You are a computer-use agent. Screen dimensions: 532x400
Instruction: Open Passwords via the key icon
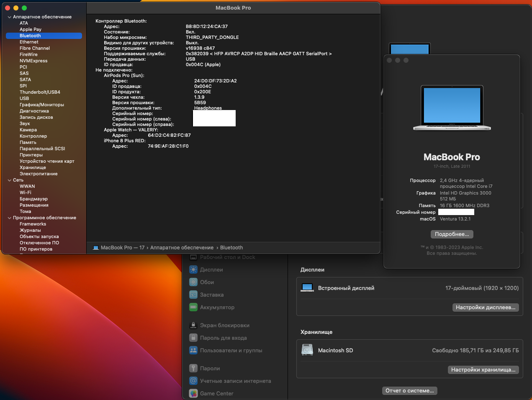tap(193, 368)
